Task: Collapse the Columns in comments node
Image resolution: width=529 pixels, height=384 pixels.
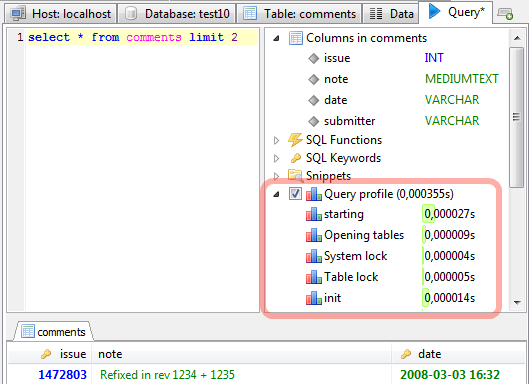Action: pyautogui.click(x=276, y=38)
